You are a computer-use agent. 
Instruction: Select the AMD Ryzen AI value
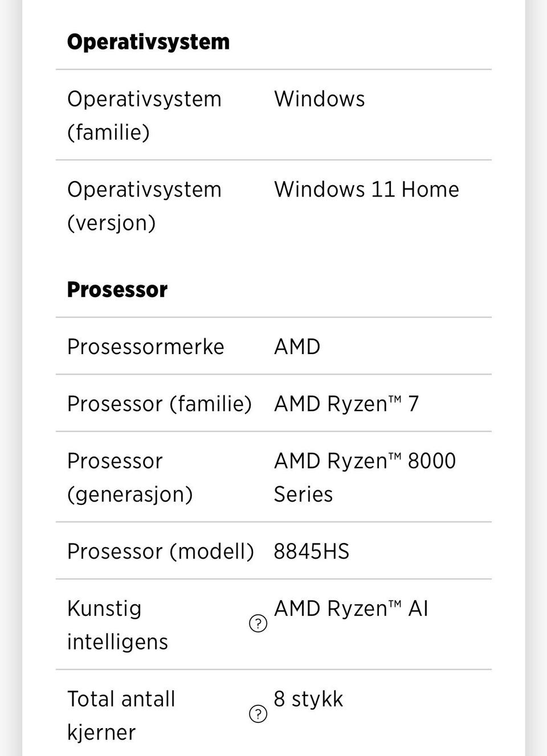click(351, 609)
